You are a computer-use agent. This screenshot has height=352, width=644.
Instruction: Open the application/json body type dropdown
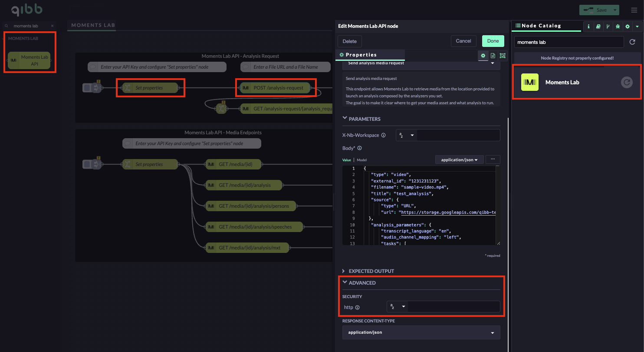tap(460, 160)
